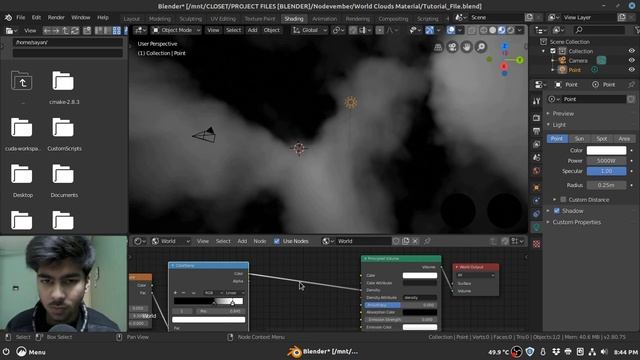Create a new copy of World datablock
Viewport: 640px width, 360px height.
click(x=406, y=241)
